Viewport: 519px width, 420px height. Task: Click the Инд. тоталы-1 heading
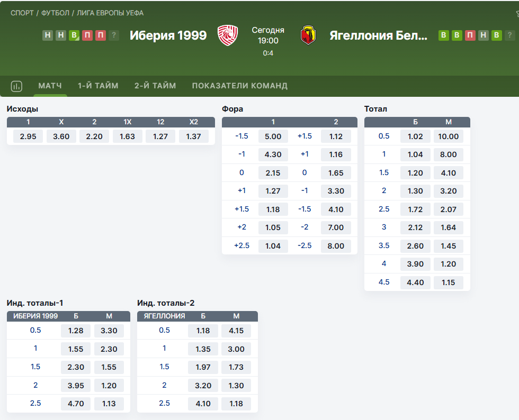pyautogui.click(x=35, y=303)
